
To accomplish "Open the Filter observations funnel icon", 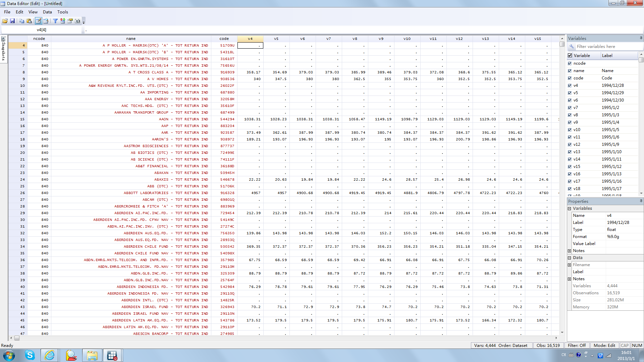I will 55,21.
